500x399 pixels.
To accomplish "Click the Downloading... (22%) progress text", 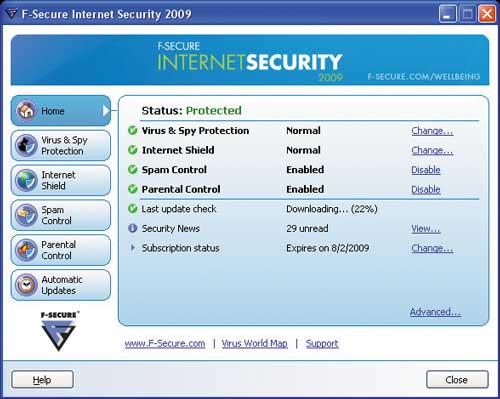I will pos(332,209).
